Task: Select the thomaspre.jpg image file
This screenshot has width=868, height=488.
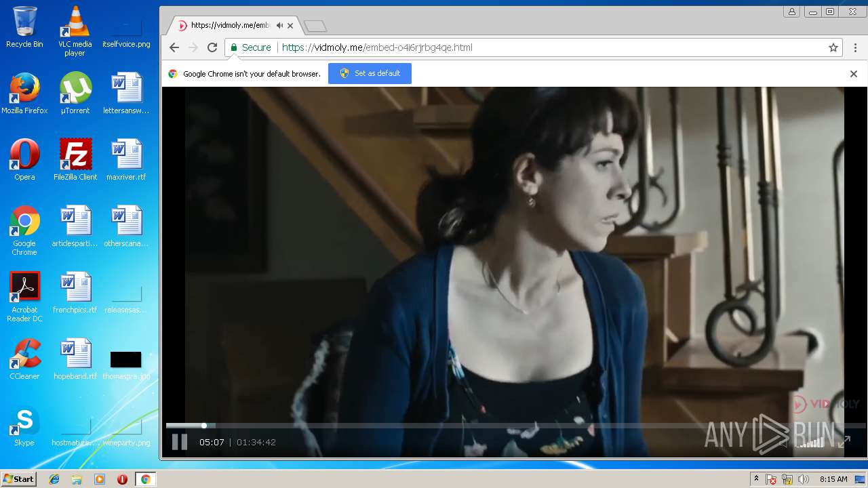Action: pos(126,365)
